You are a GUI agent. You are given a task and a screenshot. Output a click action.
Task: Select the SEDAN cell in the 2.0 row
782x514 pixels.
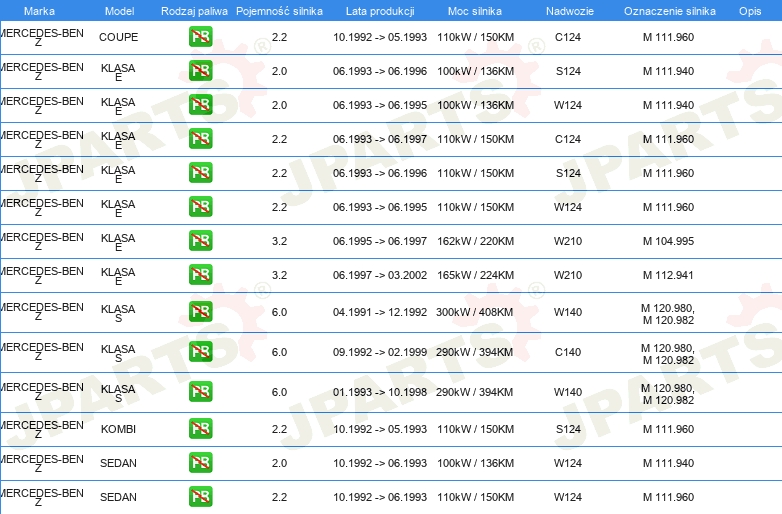pyautogui.click(x=118, y=463)
